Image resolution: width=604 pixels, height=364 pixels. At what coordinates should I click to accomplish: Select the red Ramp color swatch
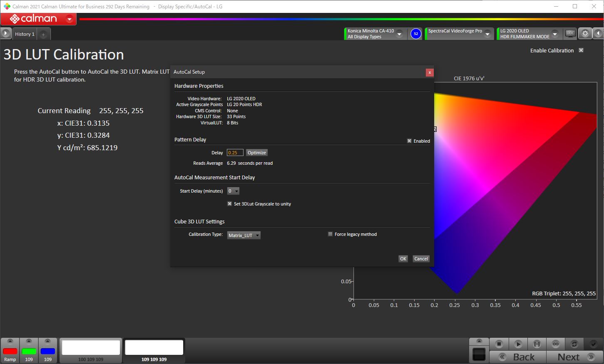coord(10,352)
